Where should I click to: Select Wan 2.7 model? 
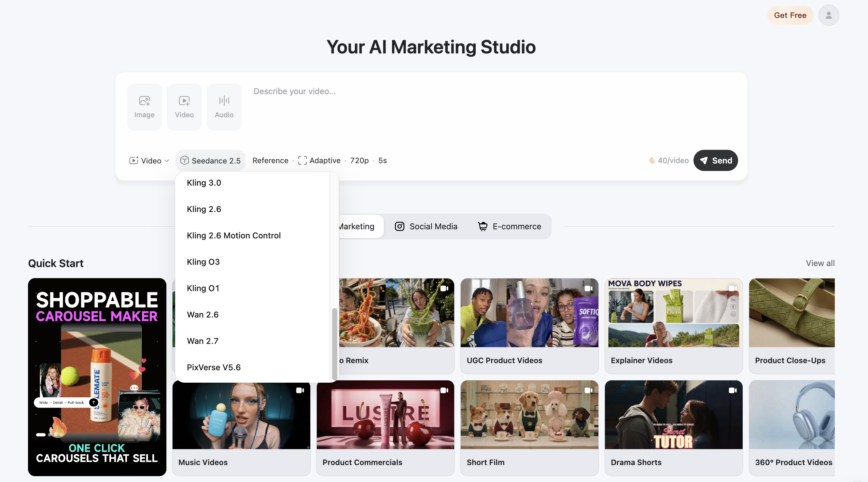tap(252, 341)
